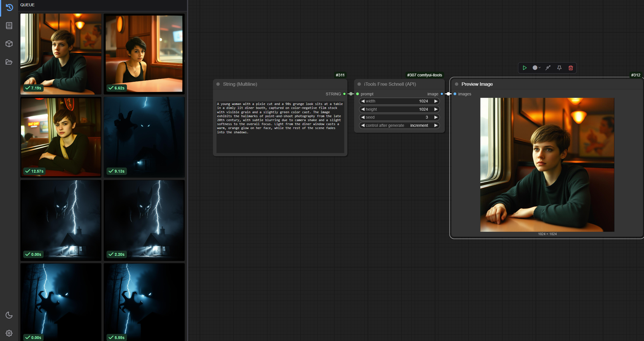Open the node library sidebar icon
The height and width of the screenshot is (341, 644).
coord(9,26)
